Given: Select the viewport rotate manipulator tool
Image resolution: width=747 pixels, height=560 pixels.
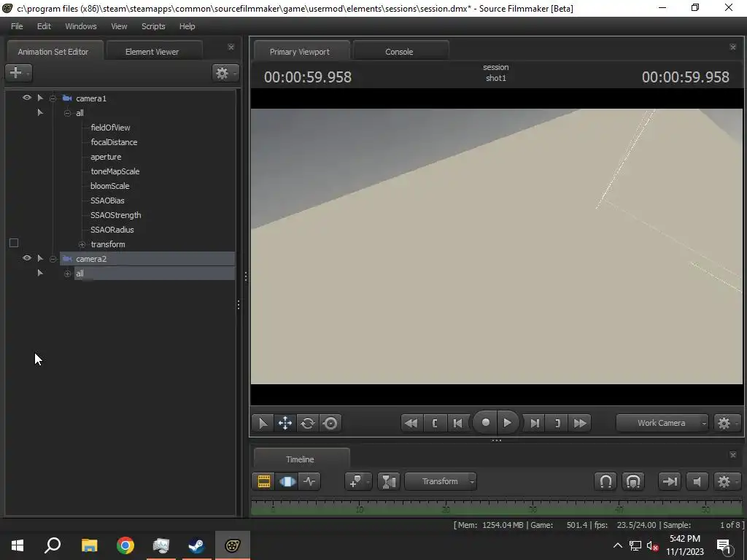Looking at the screenshot, I should [x=308, y=423].
